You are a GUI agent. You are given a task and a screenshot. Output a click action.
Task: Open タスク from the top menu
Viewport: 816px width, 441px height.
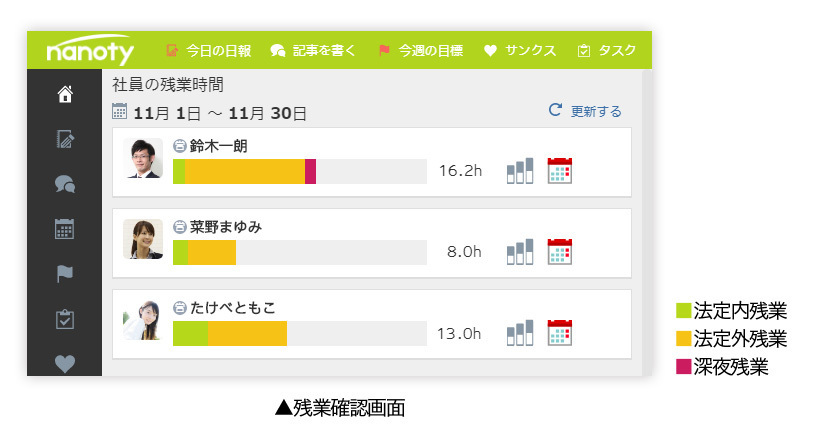606,51
